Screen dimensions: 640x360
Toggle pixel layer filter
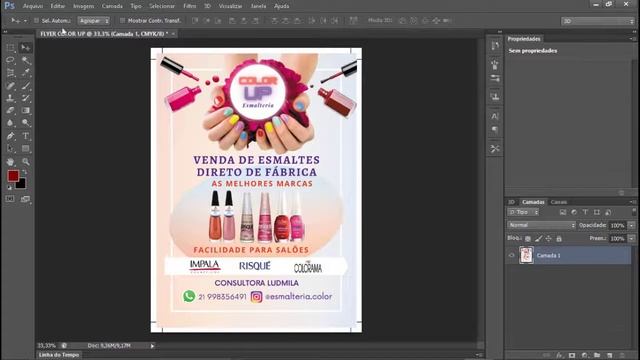(x=563, y=212)
